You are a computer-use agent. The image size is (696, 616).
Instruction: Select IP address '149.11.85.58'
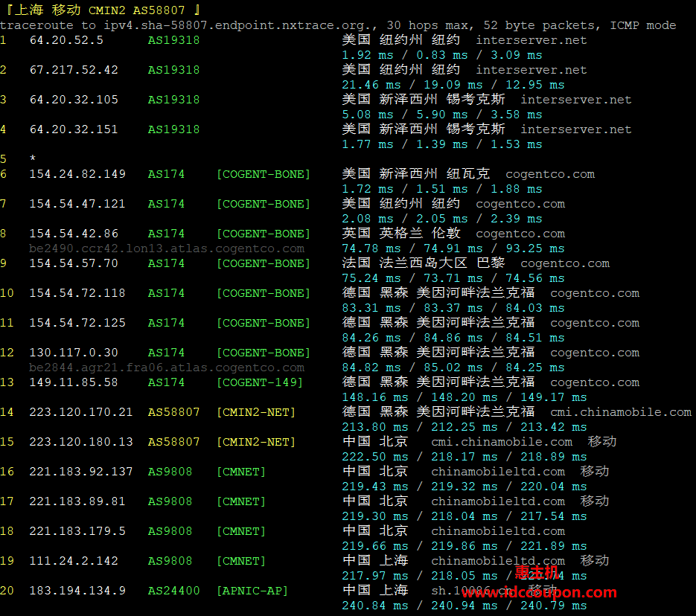pos(74,382)
